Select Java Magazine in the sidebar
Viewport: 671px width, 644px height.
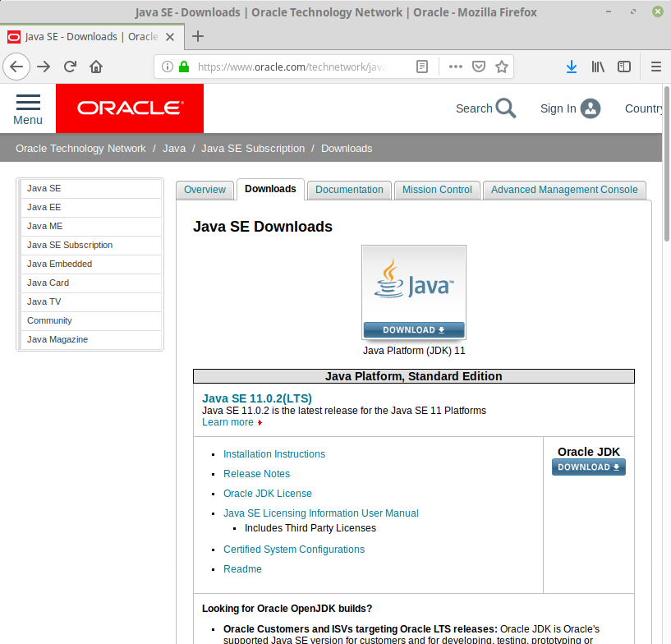pyautogui.click(x=90, y=339)
